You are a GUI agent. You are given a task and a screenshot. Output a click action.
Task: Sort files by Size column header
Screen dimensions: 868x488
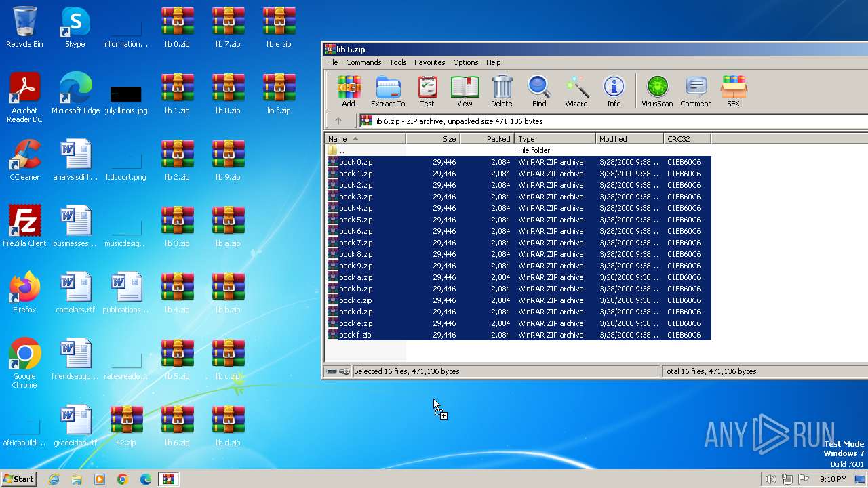click(433, 139)
